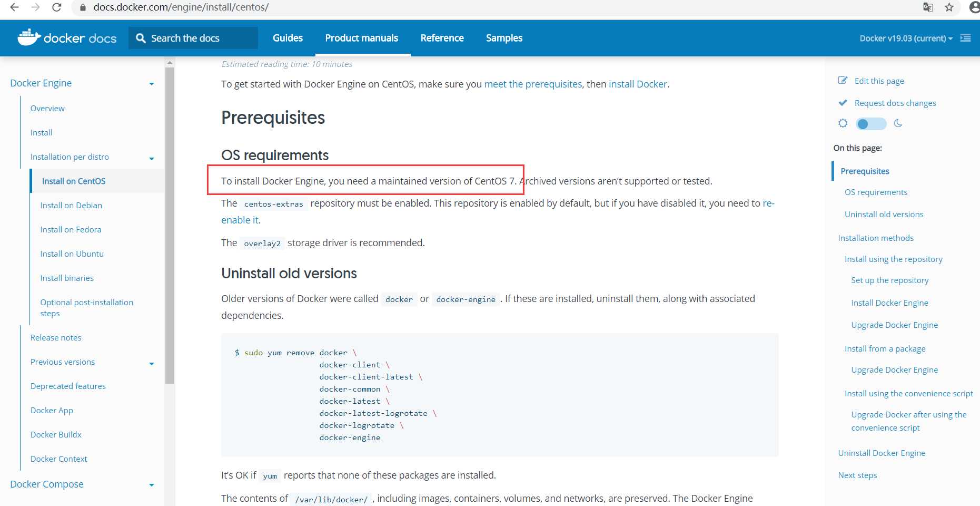The height and width of the screenshot is (506, 980).
Task: Jump to Uninstall old versions in outline
Action: 884,214
